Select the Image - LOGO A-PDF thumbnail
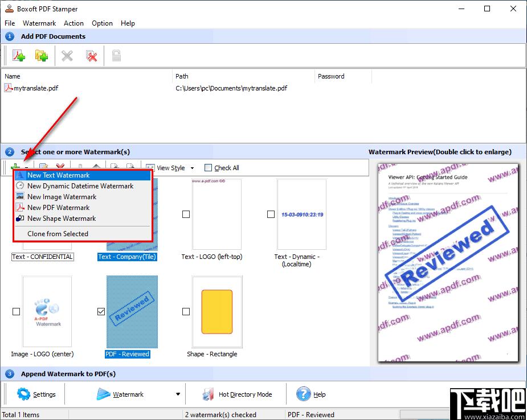The height and width of the screenshot is (420, 527). click(47, 311)
